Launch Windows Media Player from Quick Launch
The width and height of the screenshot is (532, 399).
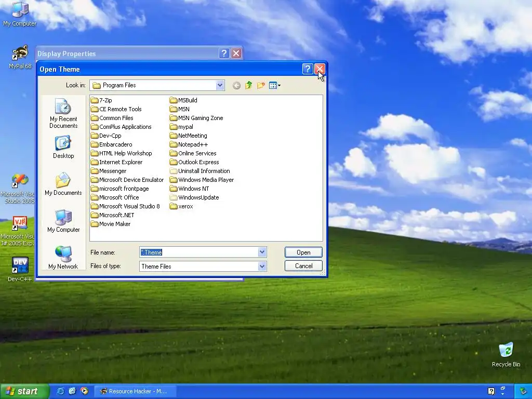pyautogui.click(x=84, y=391)
